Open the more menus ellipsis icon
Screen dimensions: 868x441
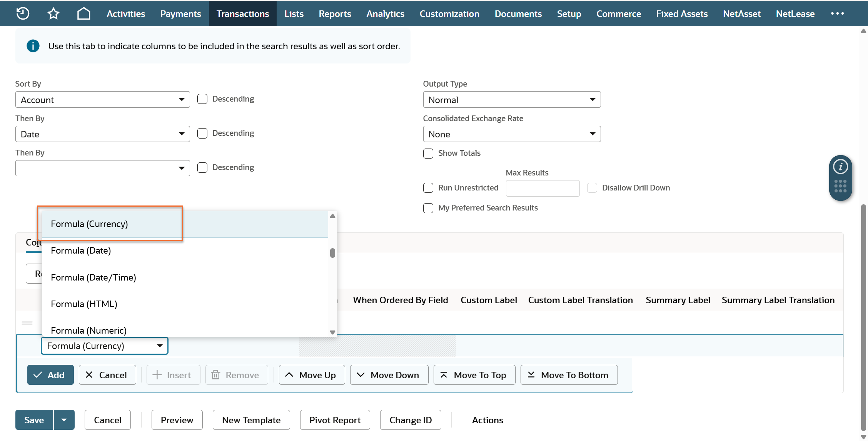click(837, 13)
